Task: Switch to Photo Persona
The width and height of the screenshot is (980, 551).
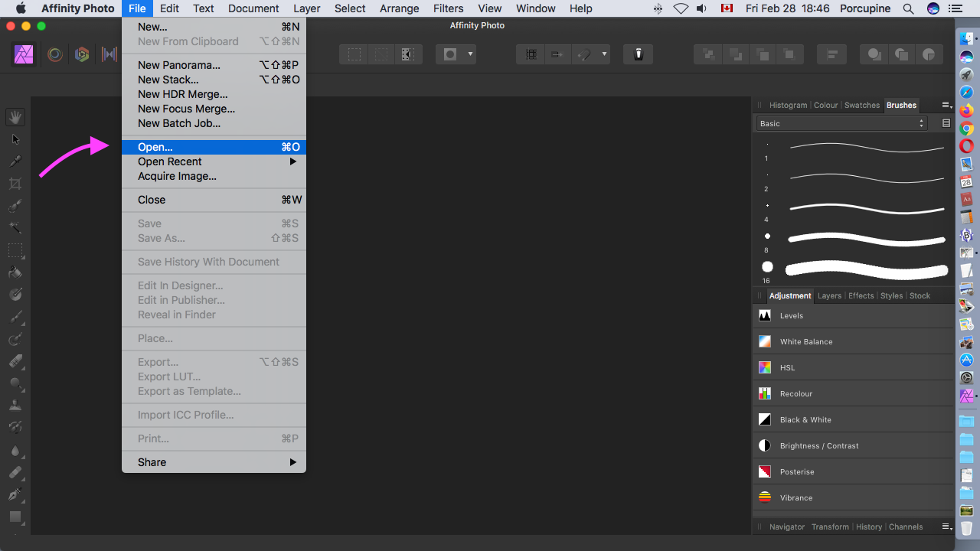Action: 24,54
